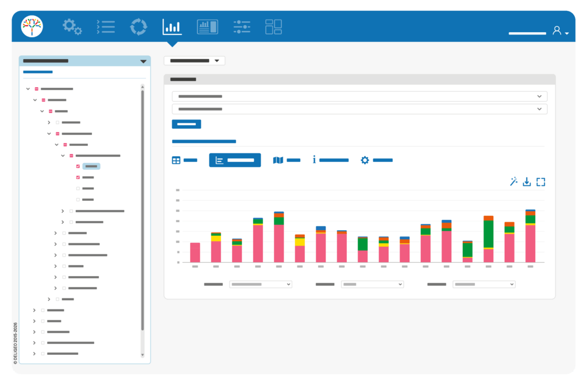
Task: Open the user account menu
Action: 560,31
